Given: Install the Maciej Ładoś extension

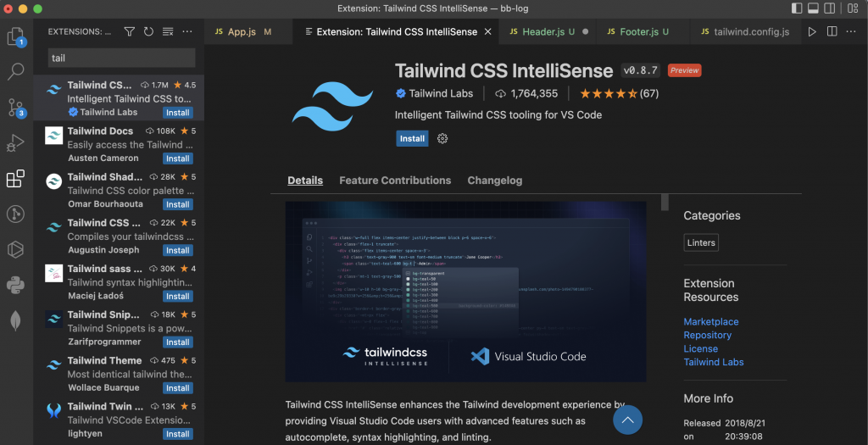Looking at the screenshot, I should tap(178, 296).
